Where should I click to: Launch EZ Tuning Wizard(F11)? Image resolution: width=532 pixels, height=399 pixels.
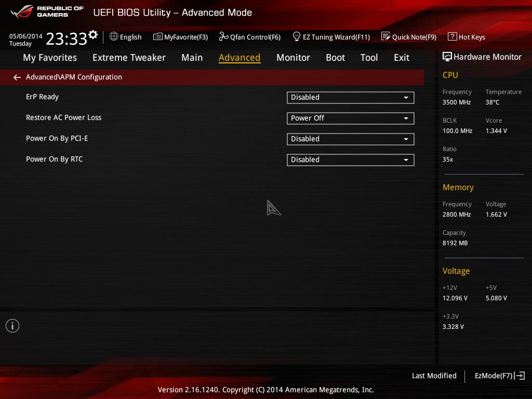[331, 37]
